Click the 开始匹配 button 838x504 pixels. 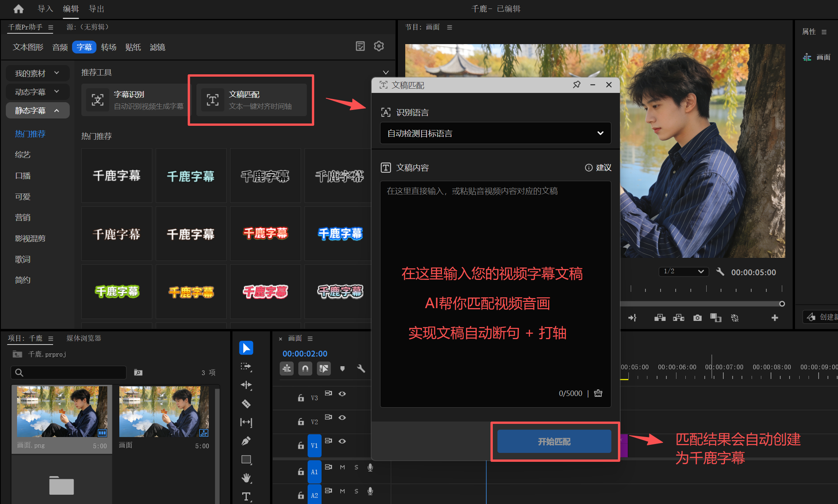[x=554, y=441]
